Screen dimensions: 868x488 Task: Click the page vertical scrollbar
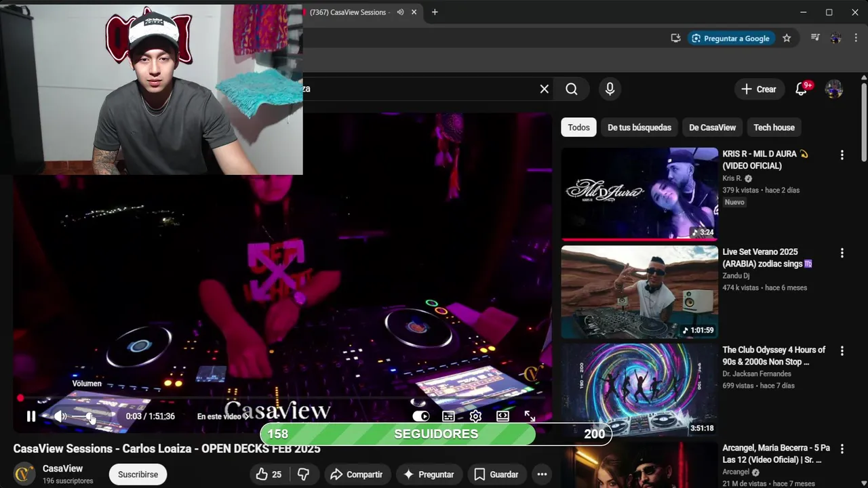pyautogui.click(x=863, y=122)
